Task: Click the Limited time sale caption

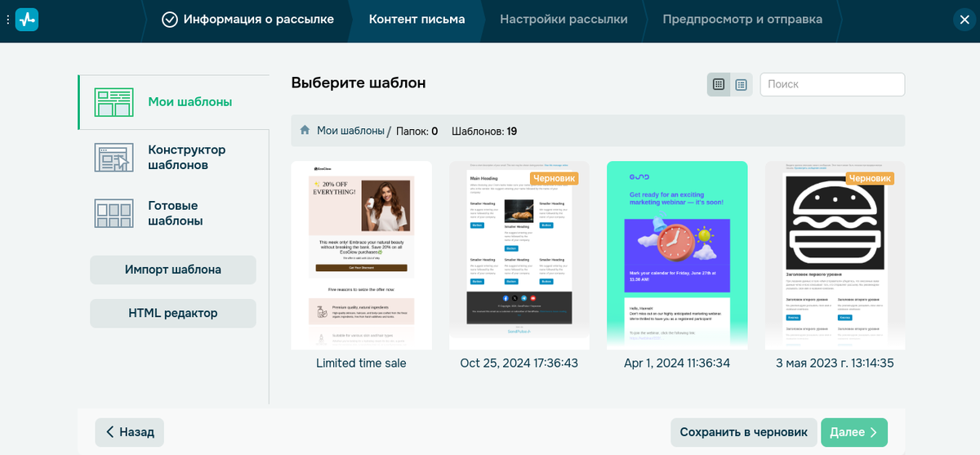Action: click(x=361, y=364)
